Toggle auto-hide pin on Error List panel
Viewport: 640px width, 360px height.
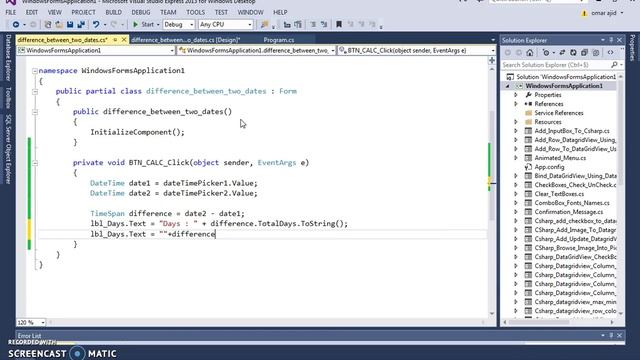(x=611, y=335)
